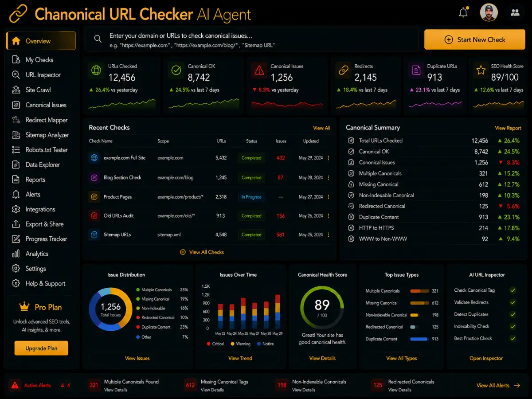Viewport: 532px width, 399px height.
Task: Click View Details under Canonical Health Score
Action: click(x=322, y=358)
